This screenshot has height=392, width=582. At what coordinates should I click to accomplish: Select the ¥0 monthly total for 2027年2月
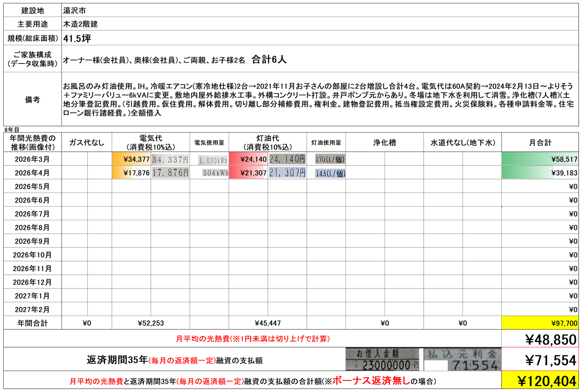point(540,310)
